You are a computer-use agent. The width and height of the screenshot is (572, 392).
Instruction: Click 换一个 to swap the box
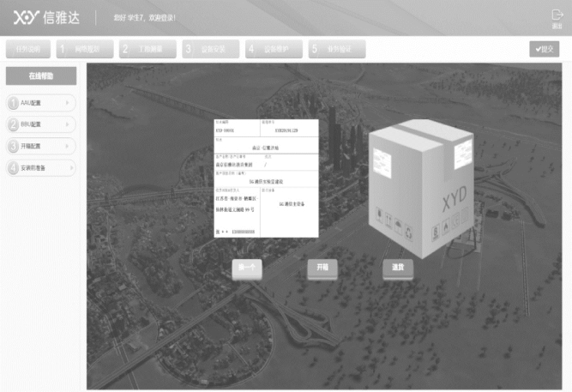(x=247, y=269)
